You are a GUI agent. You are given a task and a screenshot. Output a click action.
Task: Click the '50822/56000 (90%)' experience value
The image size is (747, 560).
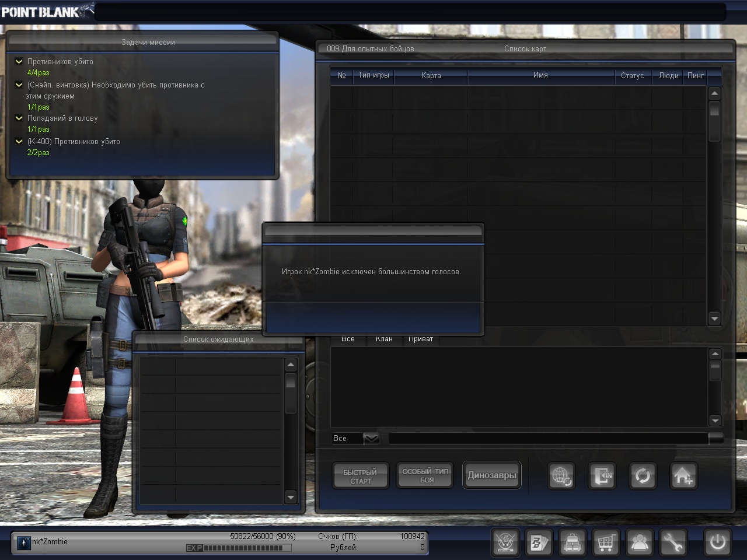click(x=263, y=536)
